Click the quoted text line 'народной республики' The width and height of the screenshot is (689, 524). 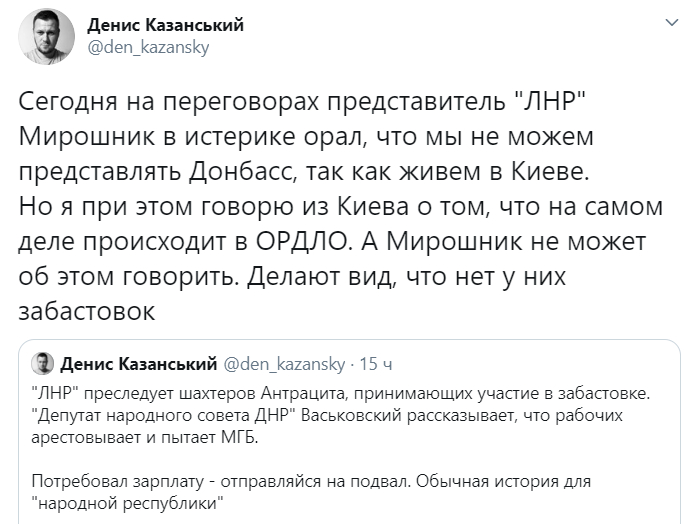coord(128,503)
